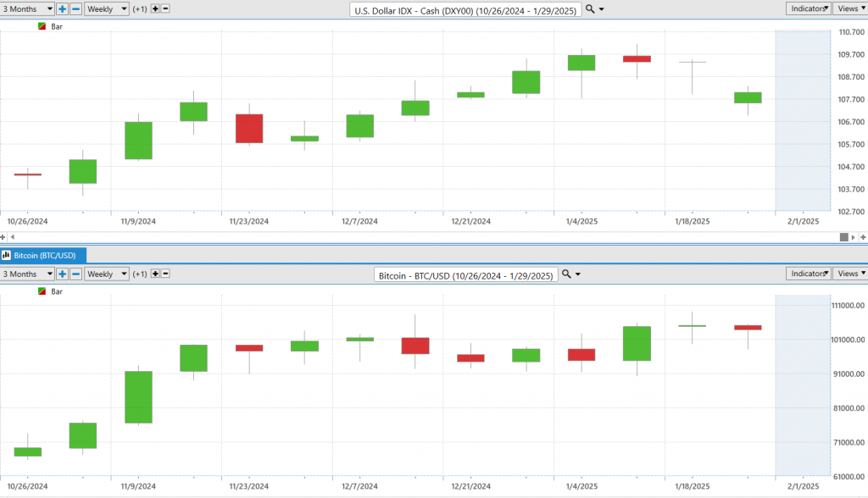Open Indicators in the Dollar Index chart

click(x=808, y=8)
